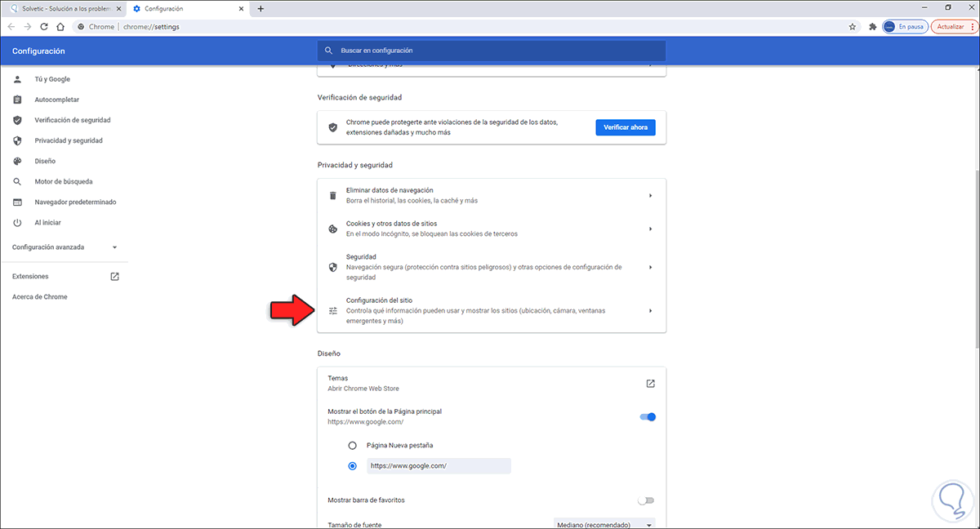This screenshot has height=529, width=980.
Task: Open Chrome Web Store themes link icon
Action: click(x=651, y=384)
